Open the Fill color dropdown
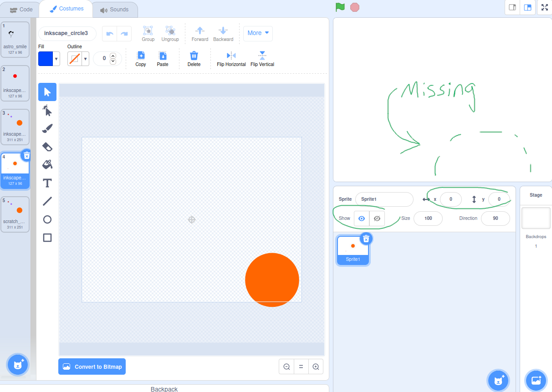This screenshot has width=552, height=392. pos(56,58)
